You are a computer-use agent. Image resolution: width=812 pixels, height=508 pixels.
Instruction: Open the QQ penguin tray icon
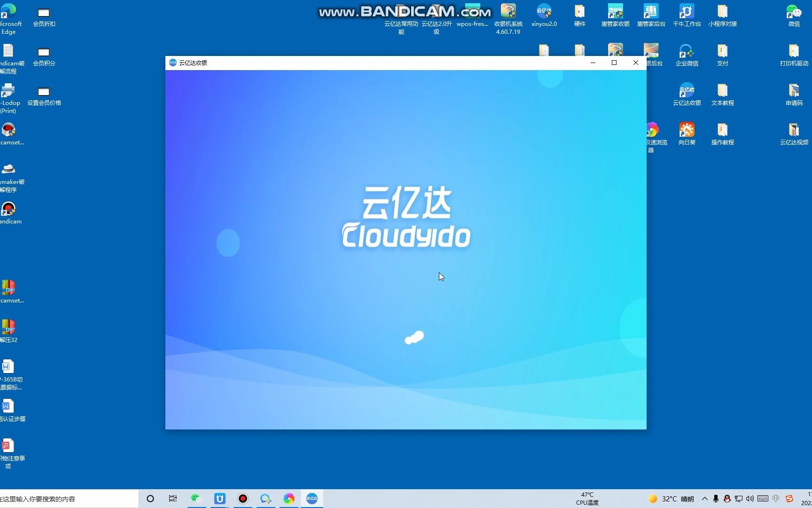[727, 499]
